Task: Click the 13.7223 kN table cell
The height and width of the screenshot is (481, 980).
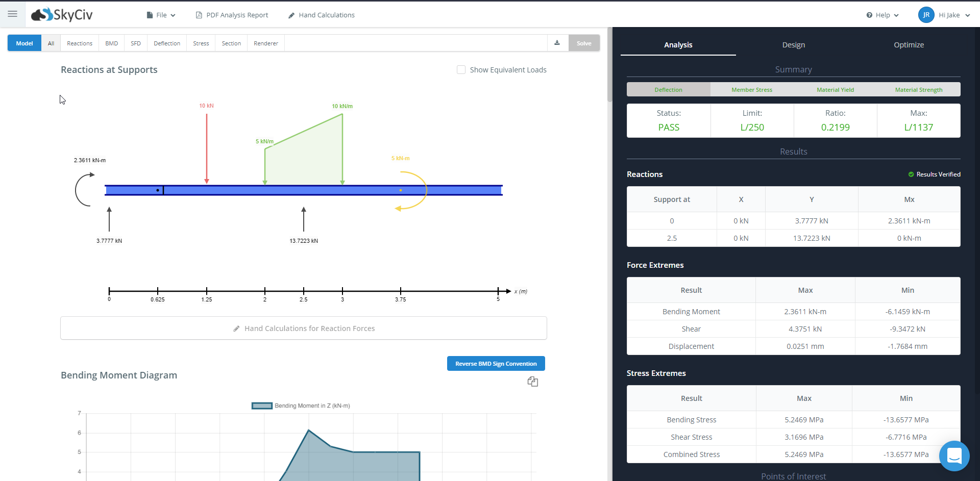Action: (812, 238)
